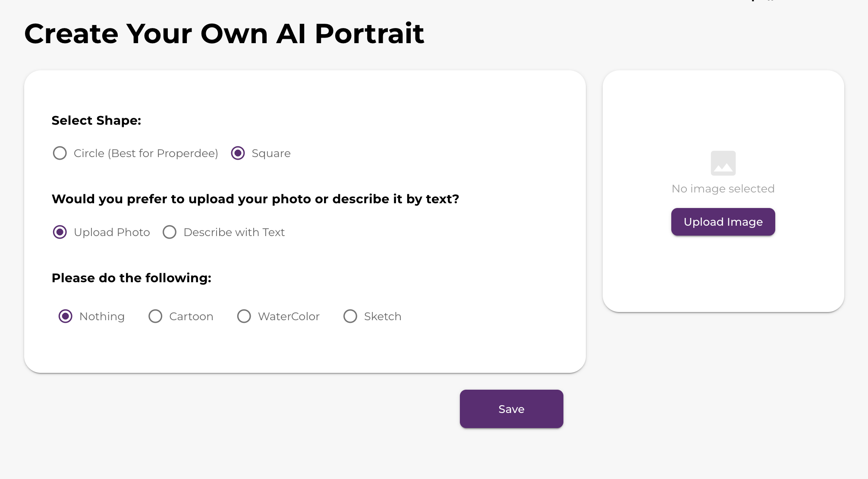Viewport: 868px width, 479px height.
Task: Click the "Select Shape:" section heading
Action: point(97,120)
